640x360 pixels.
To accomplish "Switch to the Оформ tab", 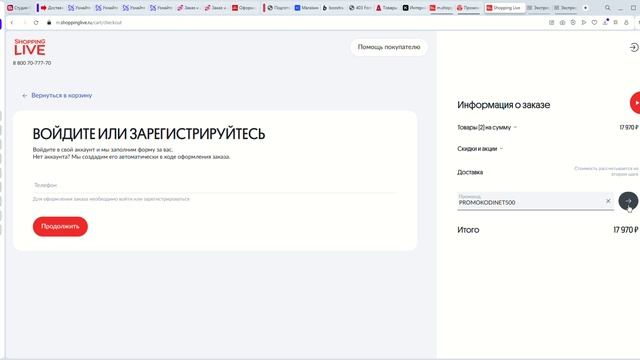I will pyautogui.click(x=243, y=8).
